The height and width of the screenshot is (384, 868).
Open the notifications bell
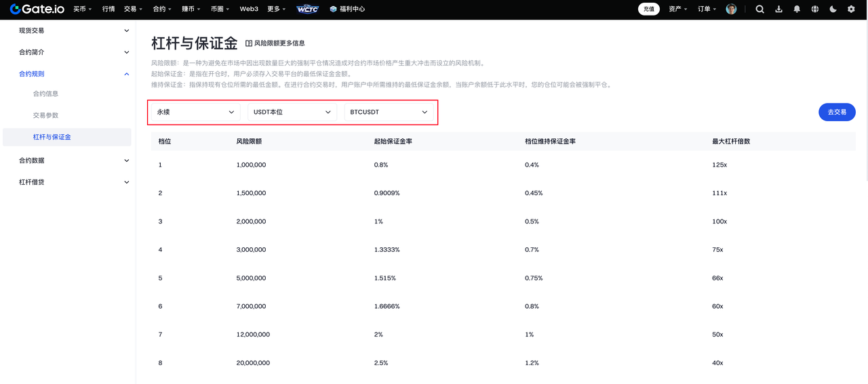coord(797,9)
